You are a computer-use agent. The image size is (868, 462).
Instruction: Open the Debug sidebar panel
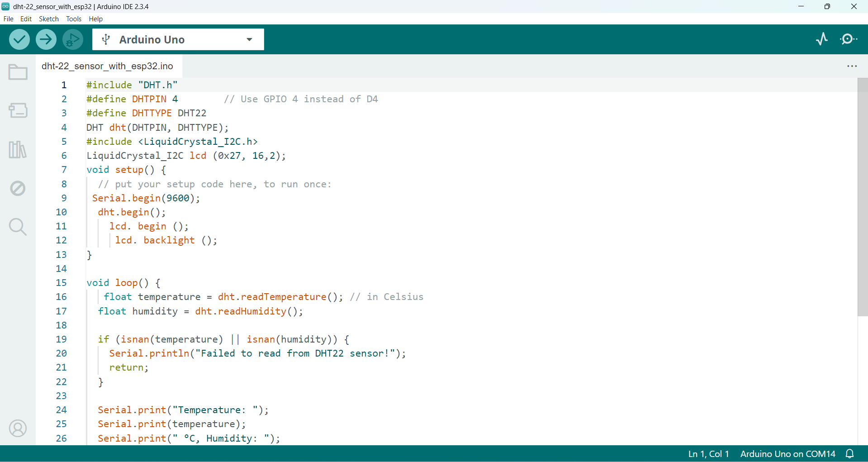click(x=18, y=188)
